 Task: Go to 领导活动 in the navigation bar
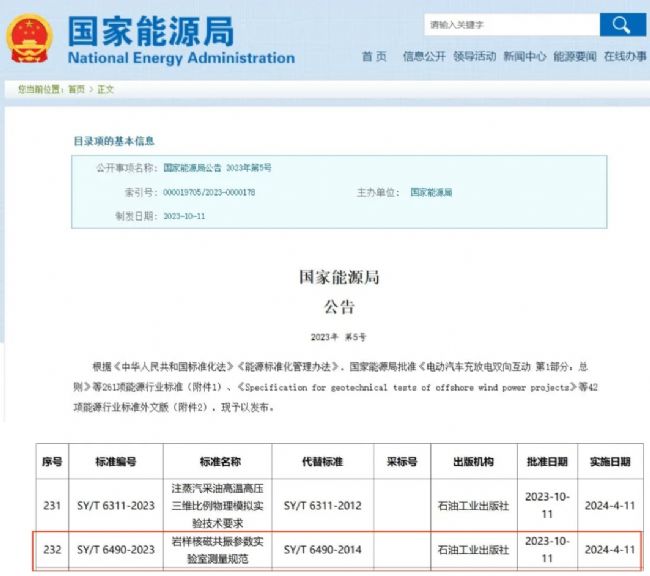(x=474, y=57)
